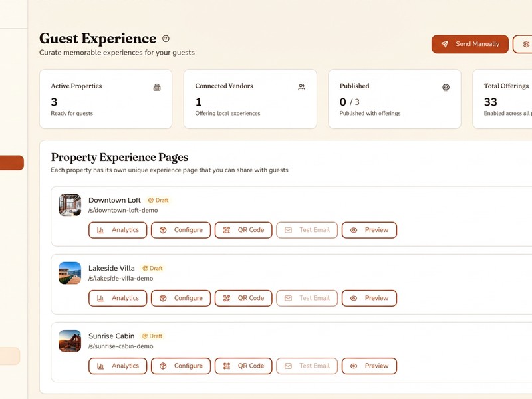Click the Sunrise Cabin property thumbnail
Screen dimensions: 532x399
tap(70, 340)
